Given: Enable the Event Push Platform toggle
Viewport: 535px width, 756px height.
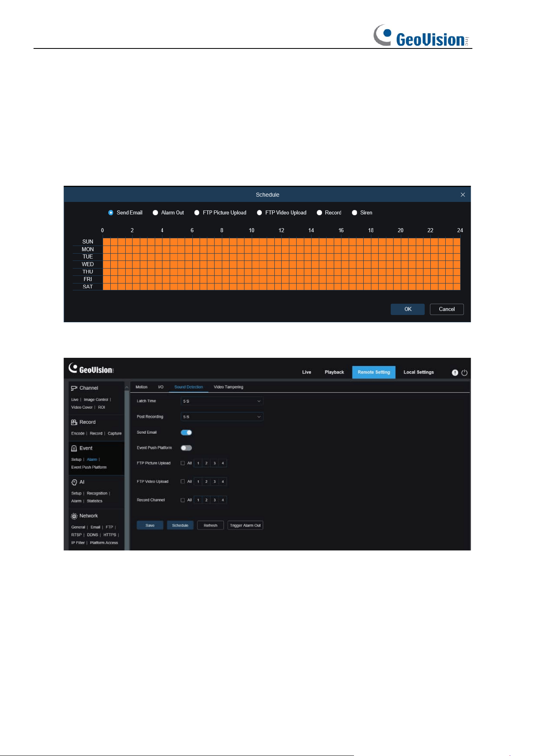Looking at the screenshot, I should tap(186, 448).
